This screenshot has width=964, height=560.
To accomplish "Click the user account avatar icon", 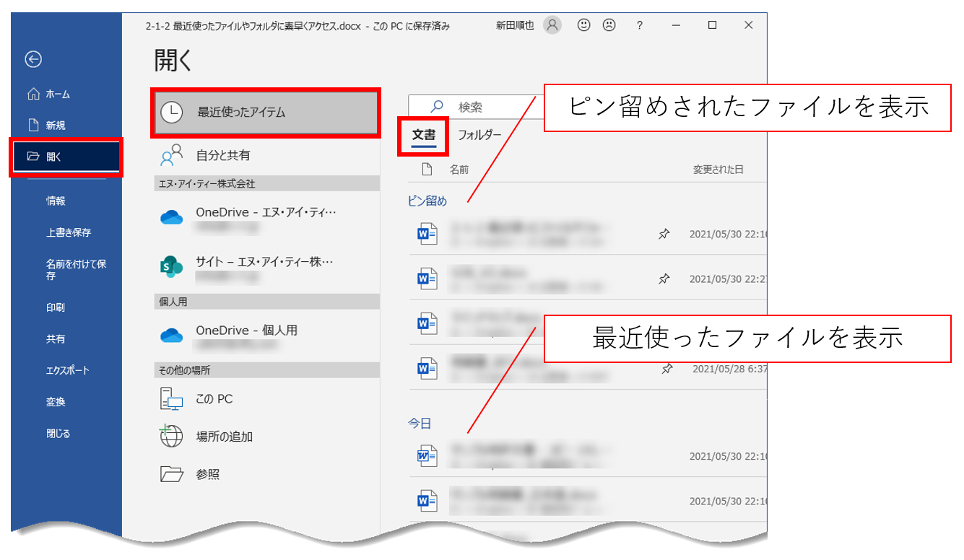I will pyautogui.click(x=552, y=25).
